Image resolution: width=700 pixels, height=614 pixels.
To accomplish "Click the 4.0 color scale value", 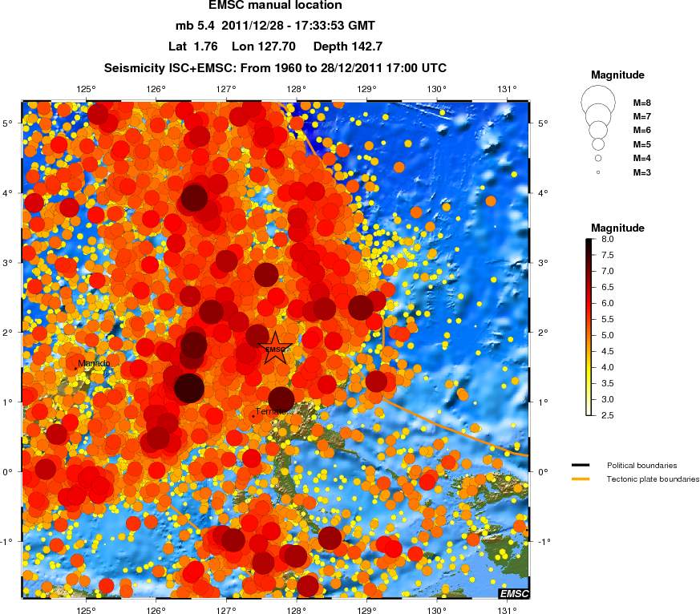I will coord(608,368).
